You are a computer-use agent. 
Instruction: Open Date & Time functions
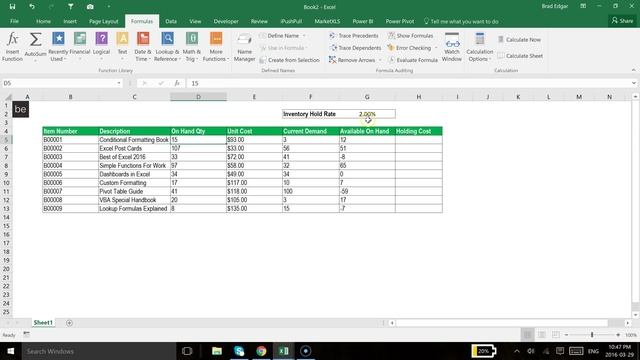coord(143,47)
